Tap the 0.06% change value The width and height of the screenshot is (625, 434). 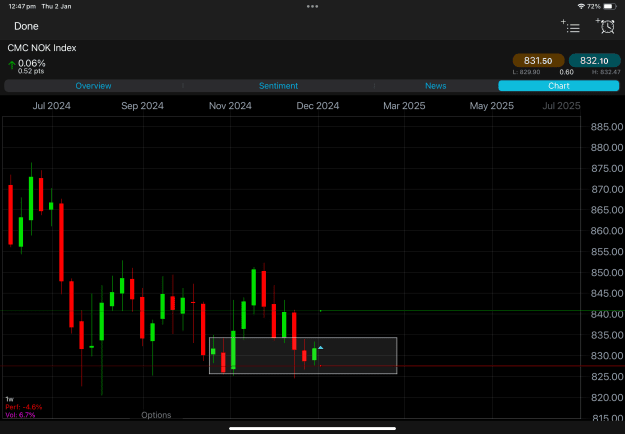(32, 63)
